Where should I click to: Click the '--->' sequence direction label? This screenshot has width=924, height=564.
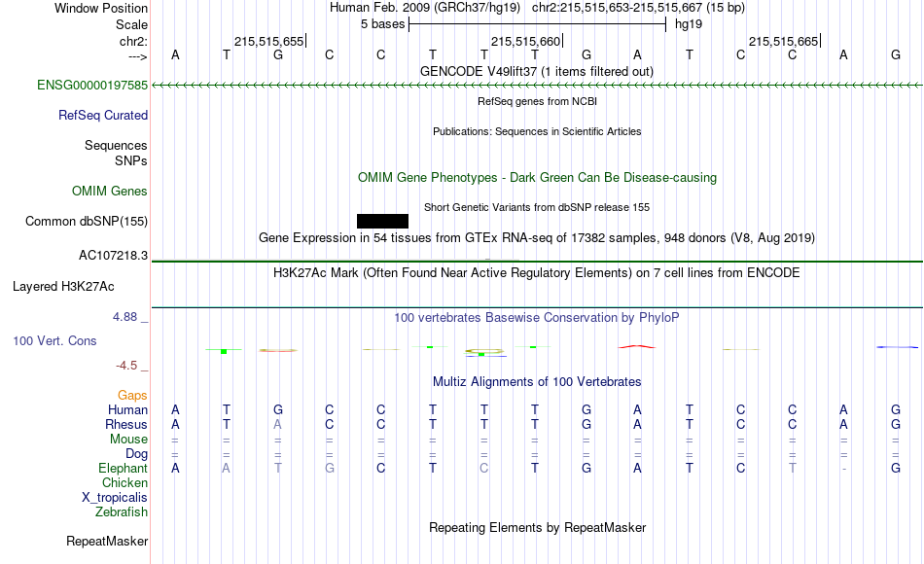tap(138, 56)
